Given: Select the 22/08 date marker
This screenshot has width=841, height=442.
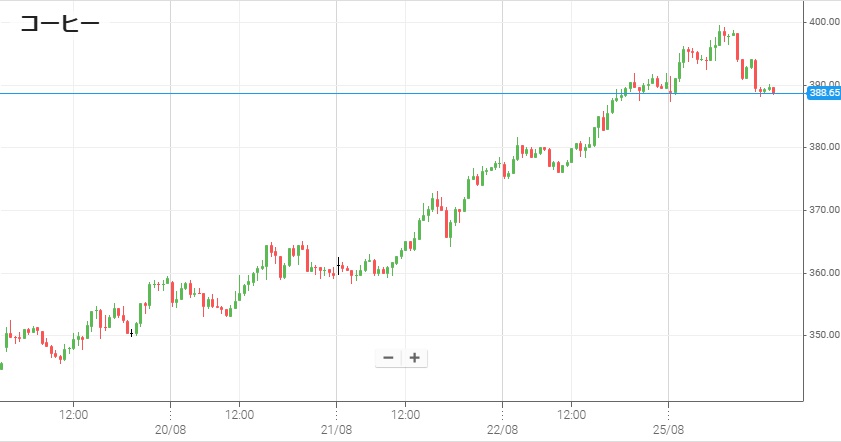Looking at the screenshot, I should click(x=503, y=430).
